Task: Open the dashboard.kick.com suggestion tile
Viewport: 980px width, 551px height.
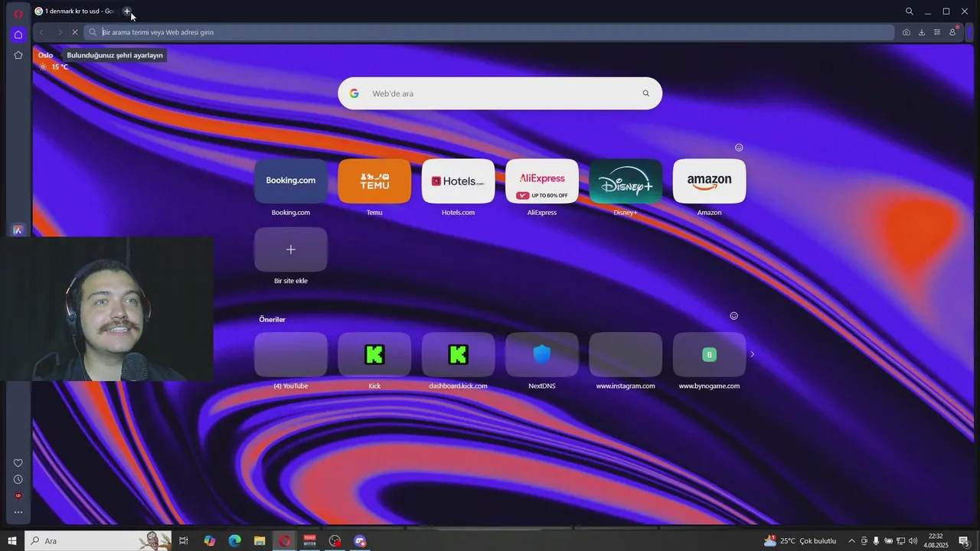Action: (x=458, y=354)
